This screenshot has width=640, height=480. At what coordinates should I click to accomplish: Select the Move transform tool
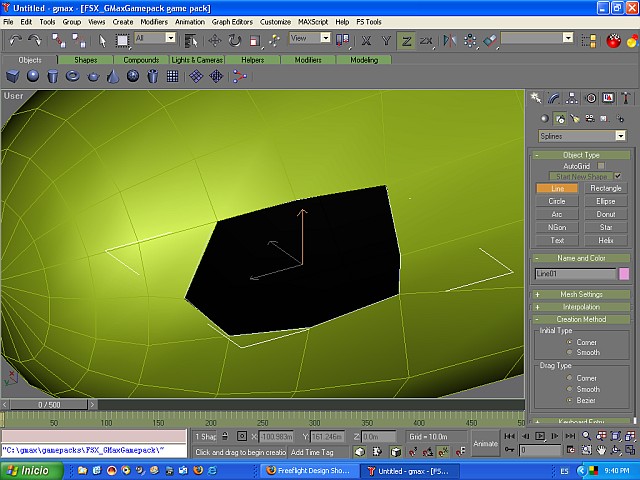(x=214, y=40)
